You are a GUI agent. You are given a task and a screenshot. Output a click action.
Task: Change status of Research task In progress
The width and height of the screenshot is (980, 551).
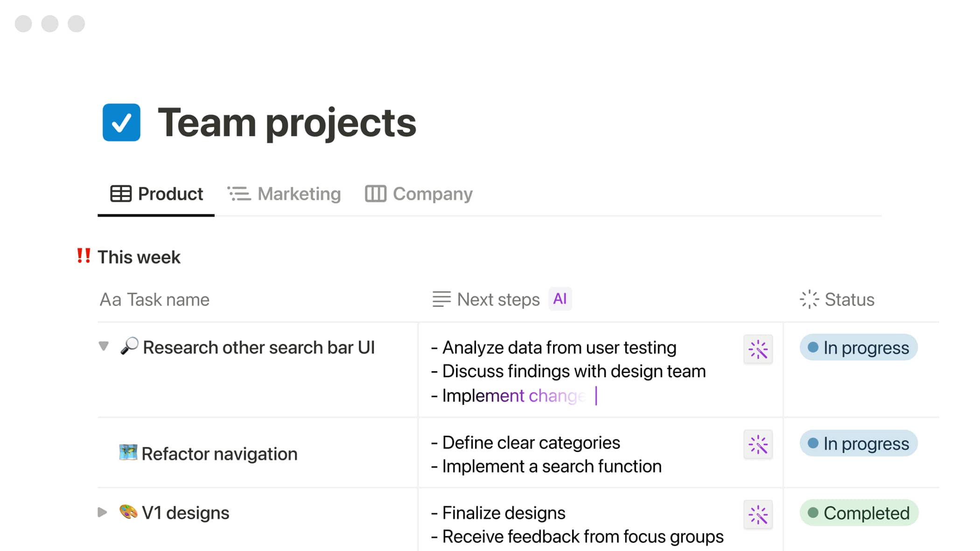click(858, 347)
